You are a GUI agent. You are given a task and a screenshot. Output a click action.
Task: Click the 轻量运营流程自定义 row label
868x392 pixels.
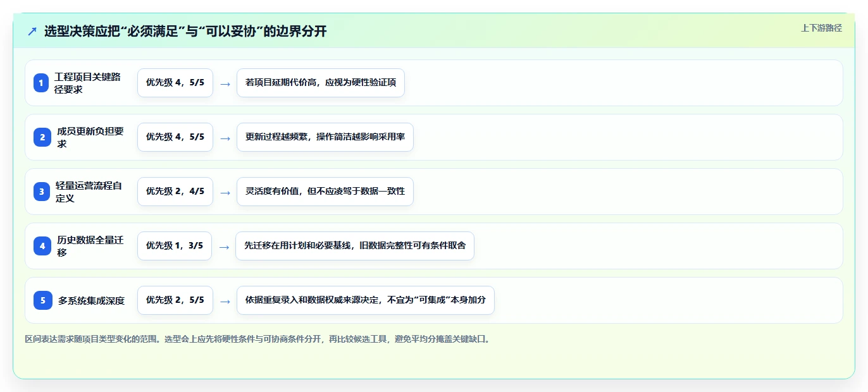89,192
